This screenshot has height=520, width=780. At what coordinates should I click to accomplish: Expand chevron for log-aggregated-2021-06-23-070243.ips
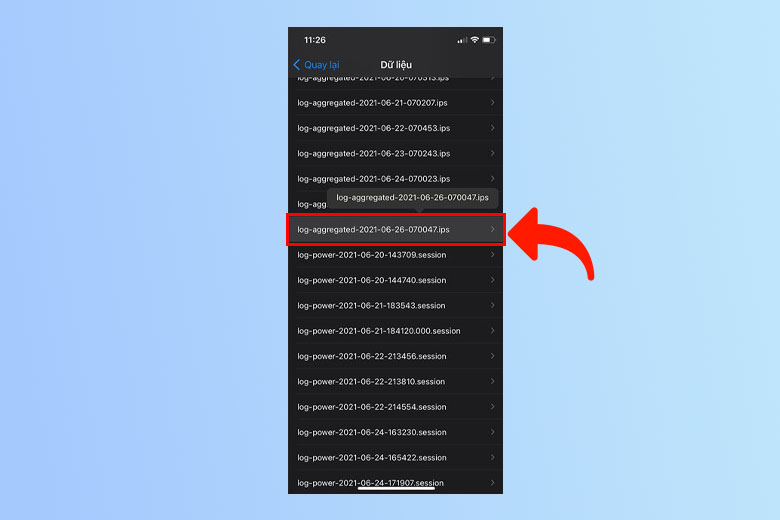click(x=492, y=154)
